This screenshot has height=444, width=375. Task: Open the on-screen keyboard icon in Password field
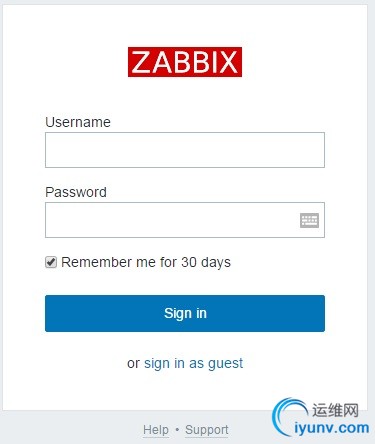(x=309, y=220)
